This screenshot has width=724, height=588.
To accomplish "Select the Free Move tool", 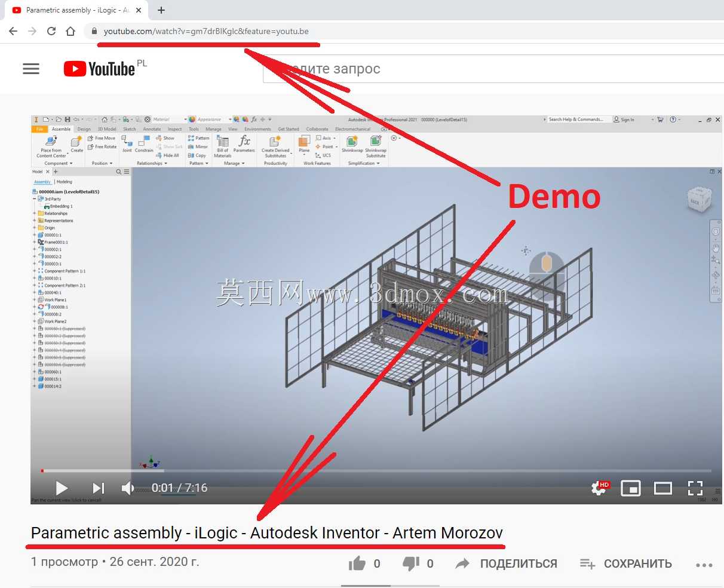I will click(x=102, y=138).
